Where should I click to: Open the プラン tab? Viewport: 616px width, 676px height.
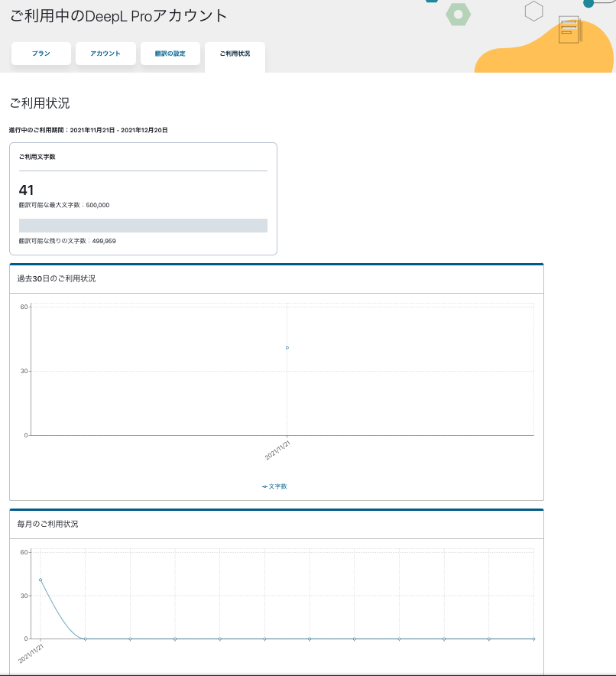tap(41, 54)
